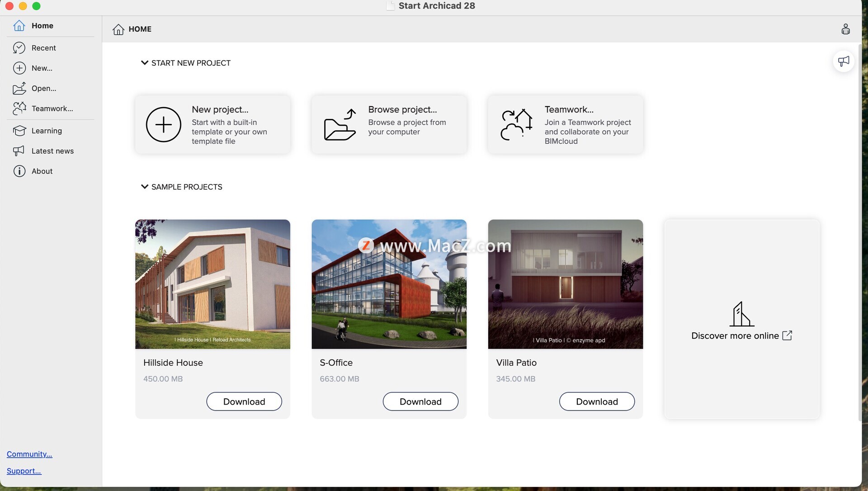Viewport: 868px width, 491px height.
Task: Click the 663.00 MB size text
Action: coord(340,379)
